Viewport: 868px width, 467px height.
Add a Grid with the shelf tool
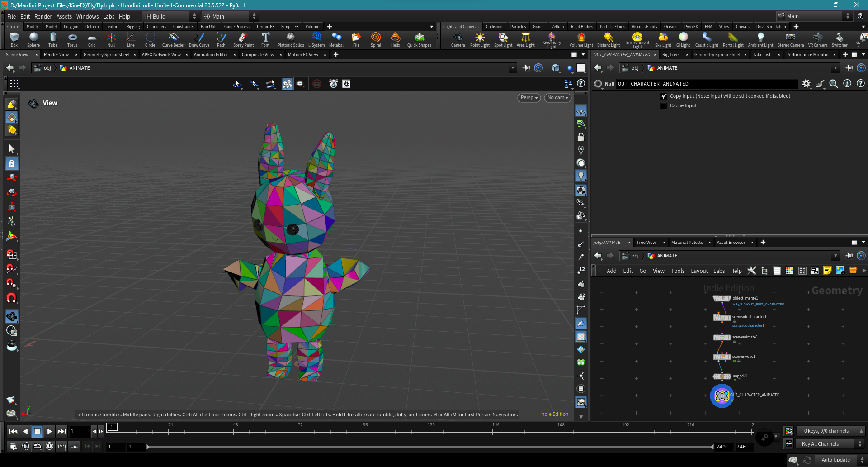[92, 40]
